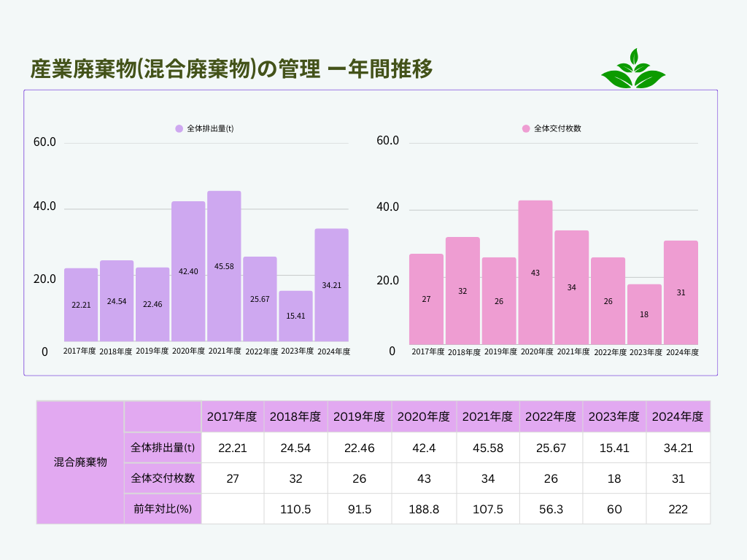Image resolution: width=747 pixels, height=560 pixels.
Task: Select the 全体交付枚数 row label in table
Action: coord(163,478)
